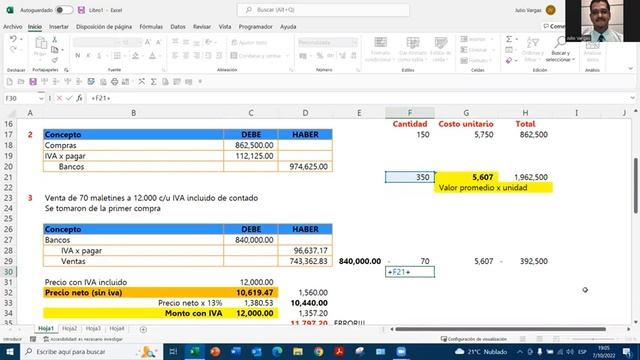The height and width of the screenshot is (360, 640).
Task: Expand the formula bar chevron
Action: click(x=632, y=98)
